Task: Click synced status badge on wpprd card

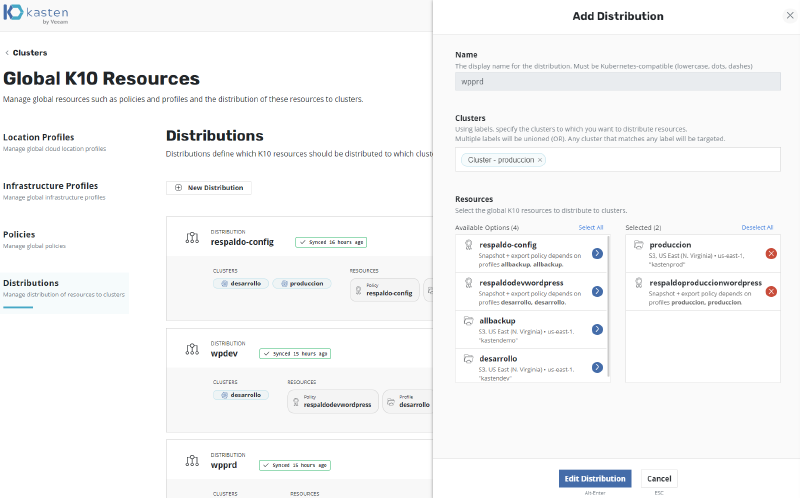Action: click(x=295, y=465)
